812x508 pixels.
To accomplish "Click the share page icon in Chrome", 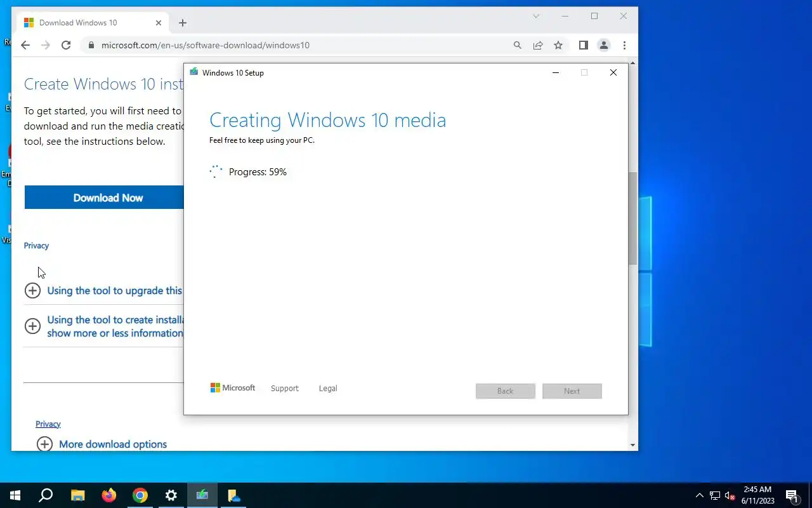I will tap(538, 45).
